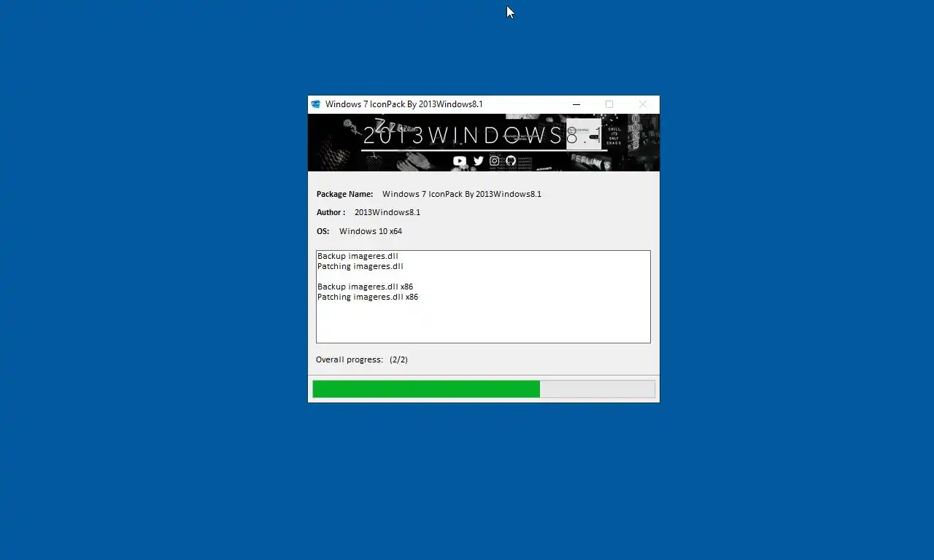Click the 'Windows 10 x64' value
The width and height of the screenshot is (934, 560).
371,231
